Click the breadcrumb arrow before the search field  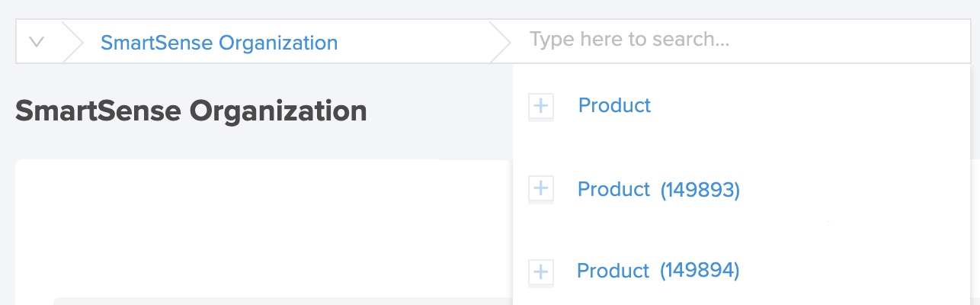pyautogui.click(x=500, y=41)
